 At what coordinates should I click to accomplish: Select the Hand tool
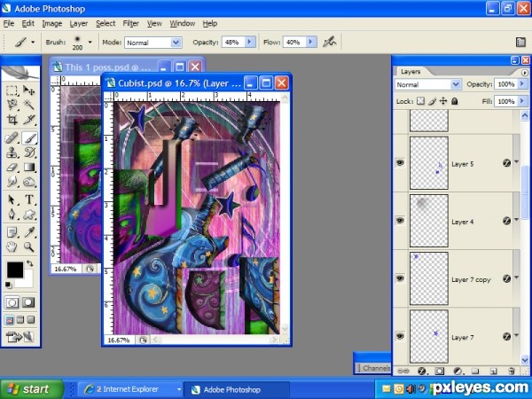12,246
